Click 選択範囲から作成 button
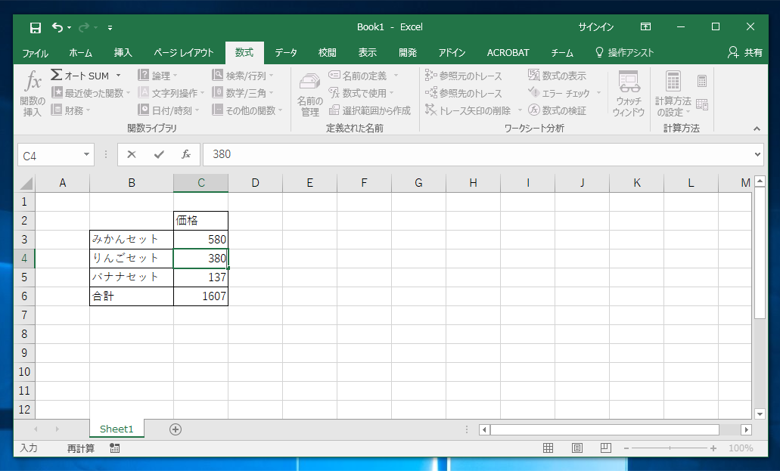Image resolution: width=780 pixels, height=471 pixels. click(370, 110)
